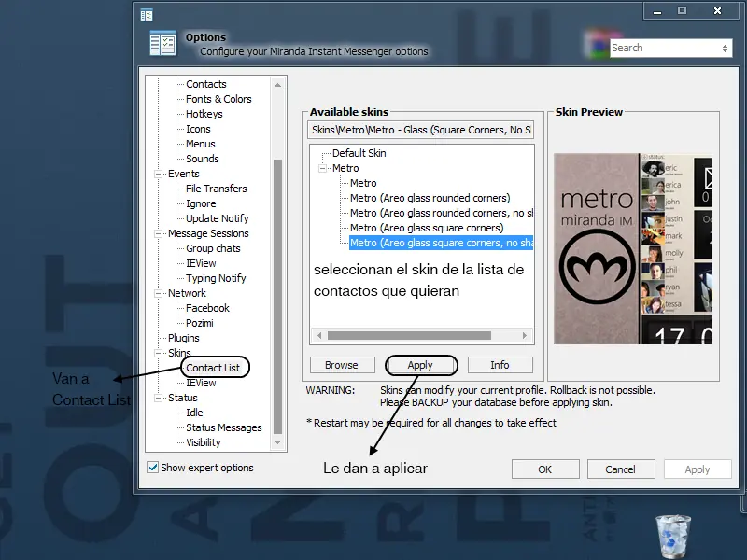Choose Metro (Areo glass rounded corners) skin
The height and width of the screenshot is (560, 747).
pyautogui.click(x=430, y=198)
